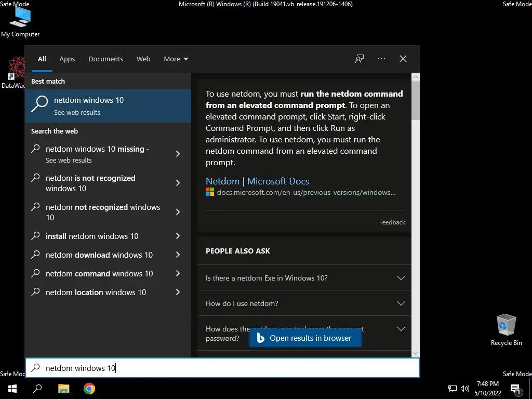The width and height of the screenshot is (532, 399).
Task: Click the network status tray icon
Action: 453,389
